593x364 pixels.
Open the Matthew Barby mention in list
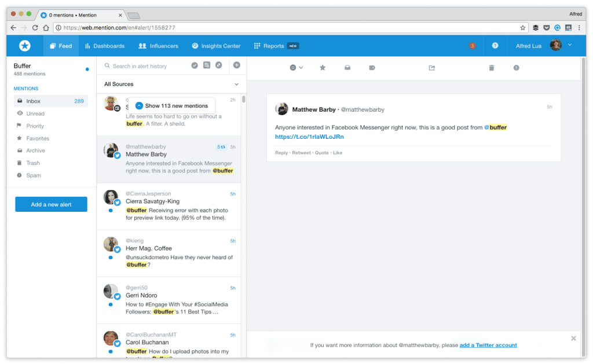pyautogui.click(x=169, y=159)
